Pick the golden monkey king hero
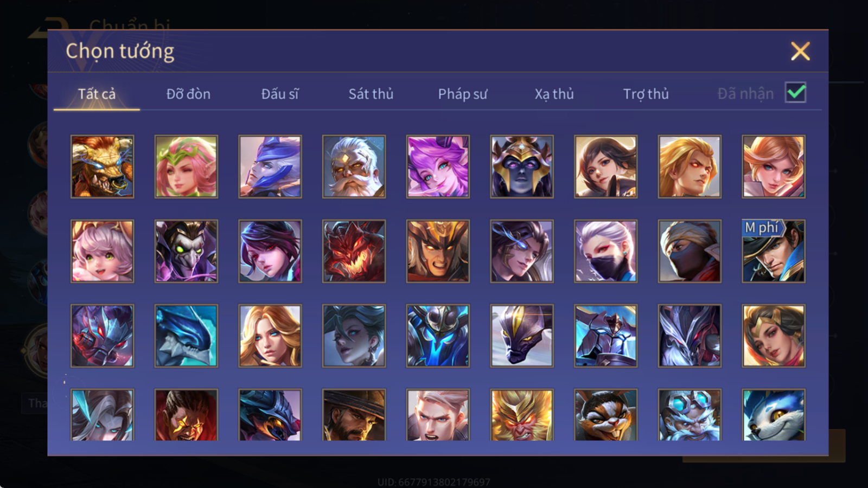The height and width of the screenshot is (488, 868). click(x=522, y=415)
